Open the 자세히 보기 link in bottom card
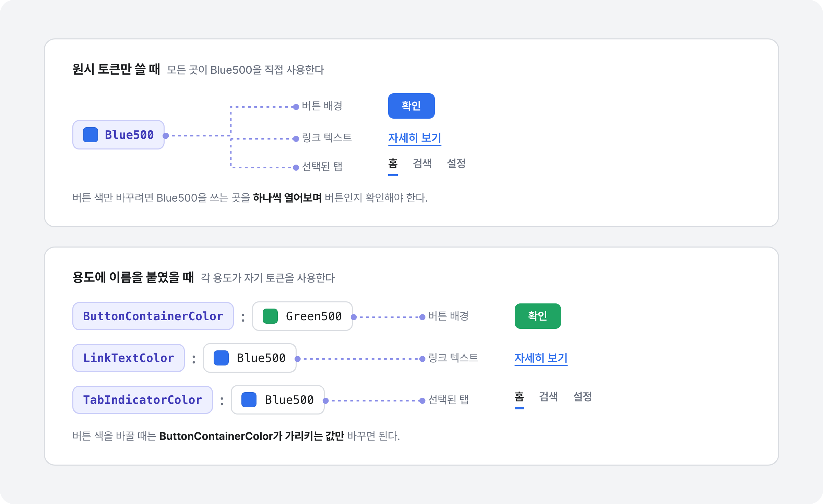Viewport: 823px width, 504px height. click(x=541, y=358)
